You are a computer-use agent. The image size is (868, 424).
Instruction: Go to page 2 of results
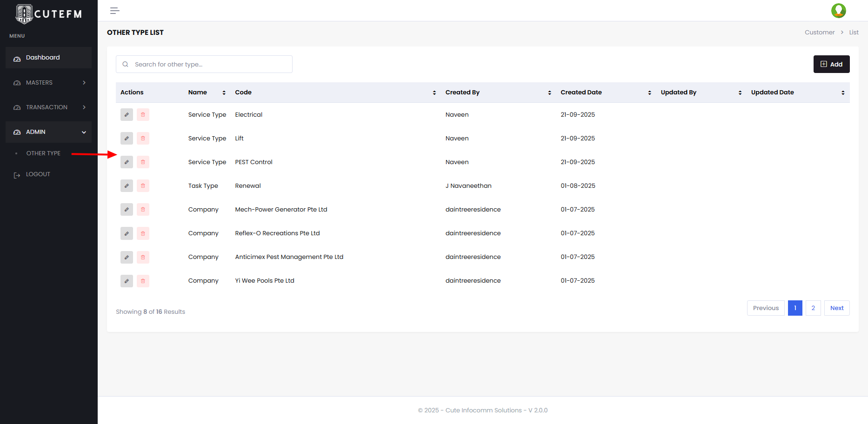click(x=813, y=308)
